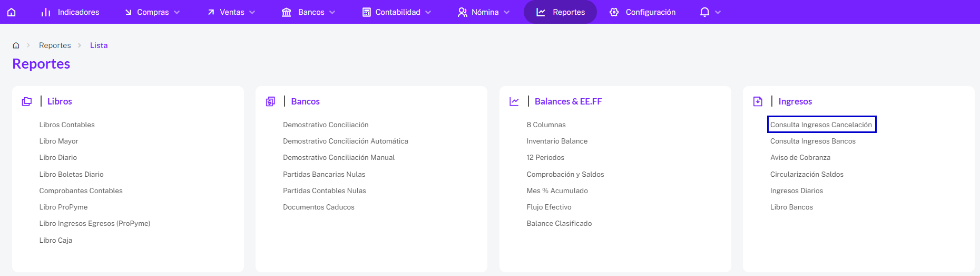The image size is (980, 276).
Task: Expand the Contabilidad dropdown menu
Action: pyautogui.click(x=397, y=12)
